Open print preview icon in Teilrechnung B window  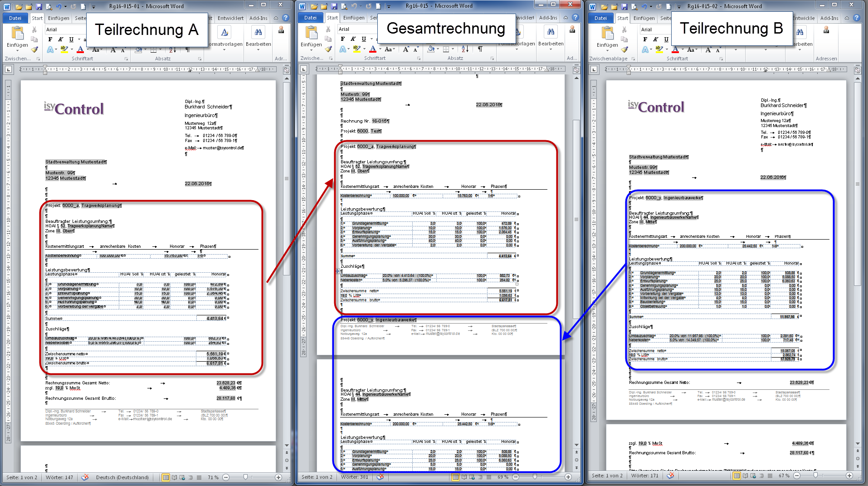tap(634, 6)
